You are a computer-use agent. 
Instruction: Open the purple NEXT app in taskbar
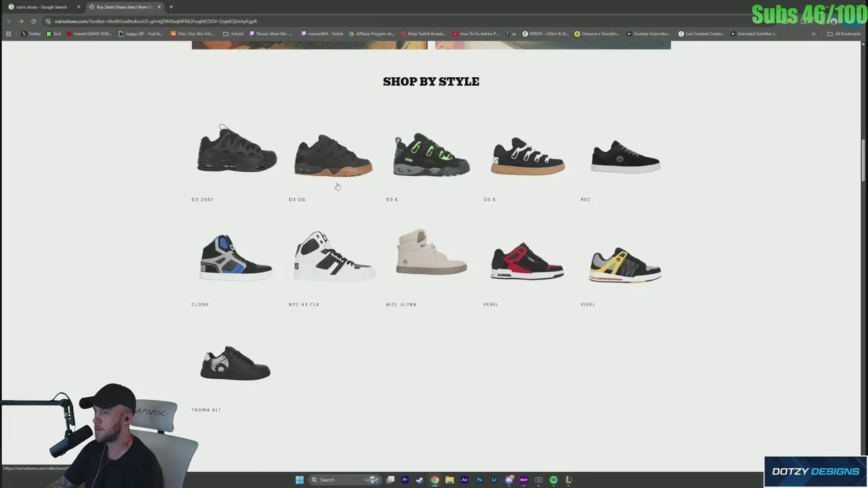[x=524, y=480]
